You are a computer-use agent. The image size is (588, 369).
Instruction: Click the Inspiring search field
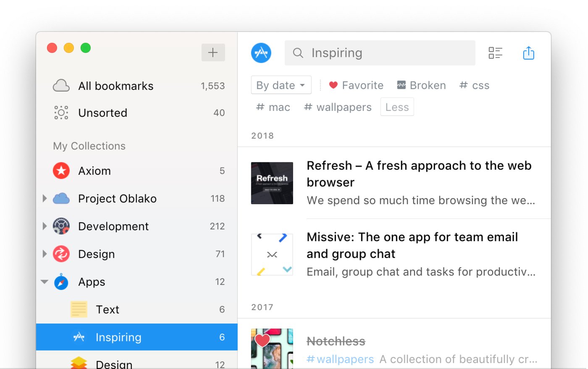(380, 53)
